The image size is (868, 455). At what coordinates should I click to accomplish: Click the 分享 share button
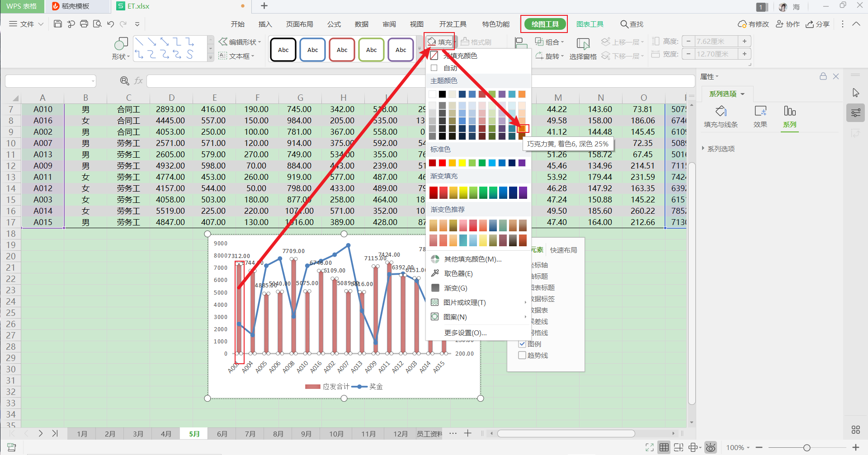[817, 24]
